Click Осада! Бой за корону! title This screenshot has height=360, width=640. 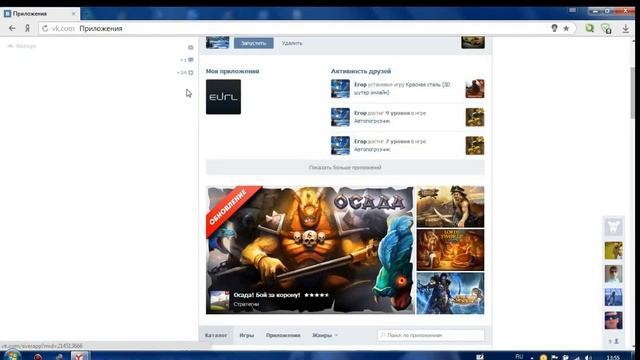267,295
